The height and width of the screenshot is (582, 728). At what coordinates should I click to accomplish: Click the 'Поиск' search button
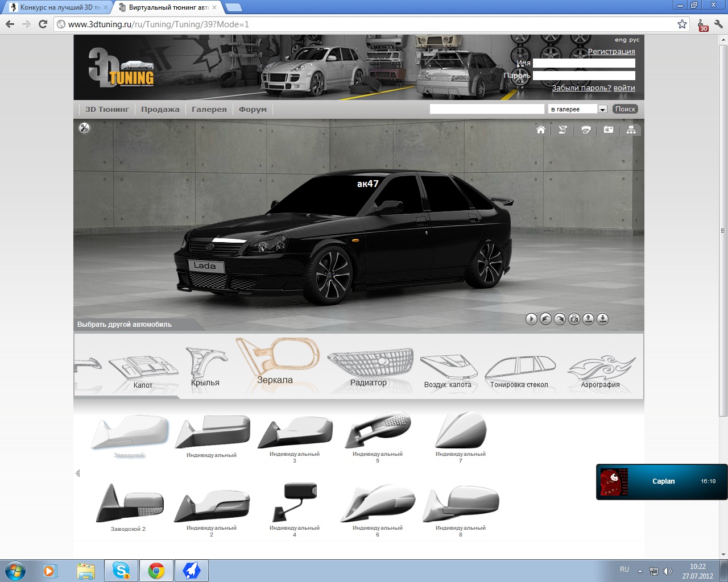625,109
